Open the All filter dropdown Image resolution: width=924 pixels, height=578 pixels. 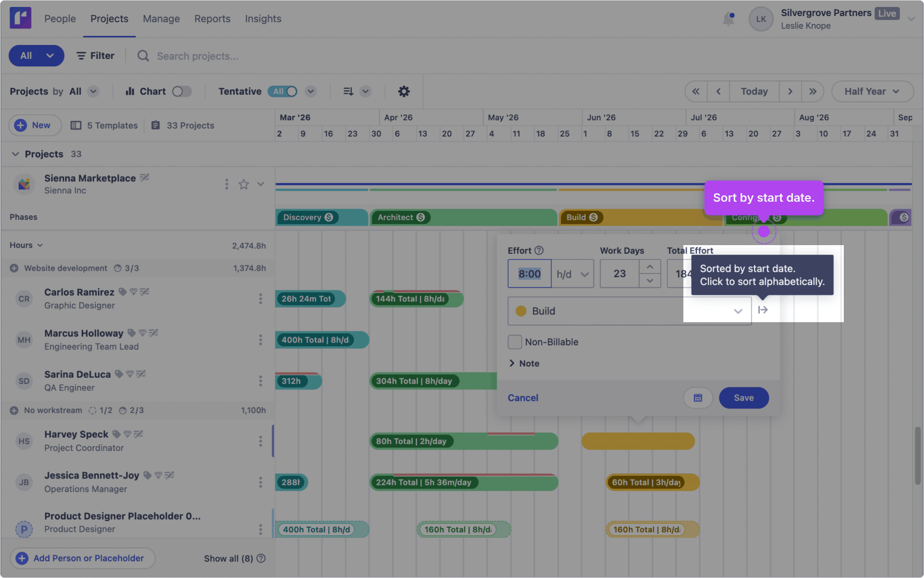[36, 56]
